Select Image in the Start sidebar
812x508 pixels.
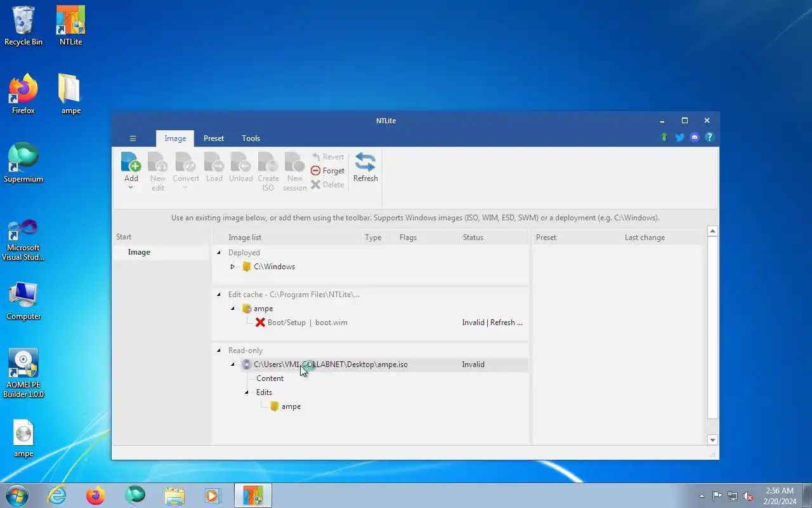(160, 252)
